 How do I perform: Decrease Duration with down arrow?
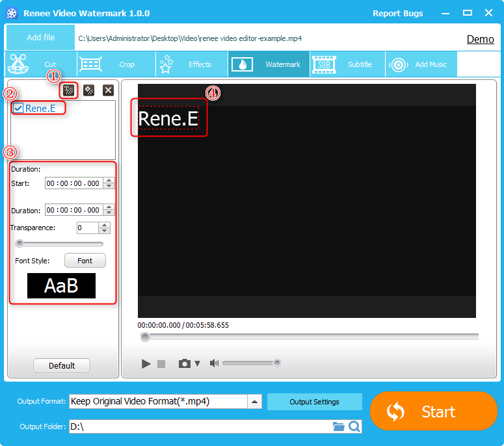[109, 213]
